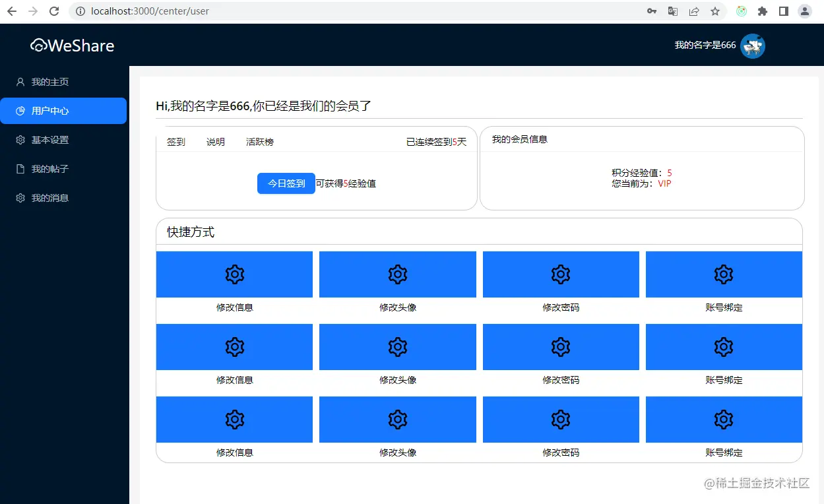Click the VIP status text
The image size is (824, 504).
pos(664,183)
